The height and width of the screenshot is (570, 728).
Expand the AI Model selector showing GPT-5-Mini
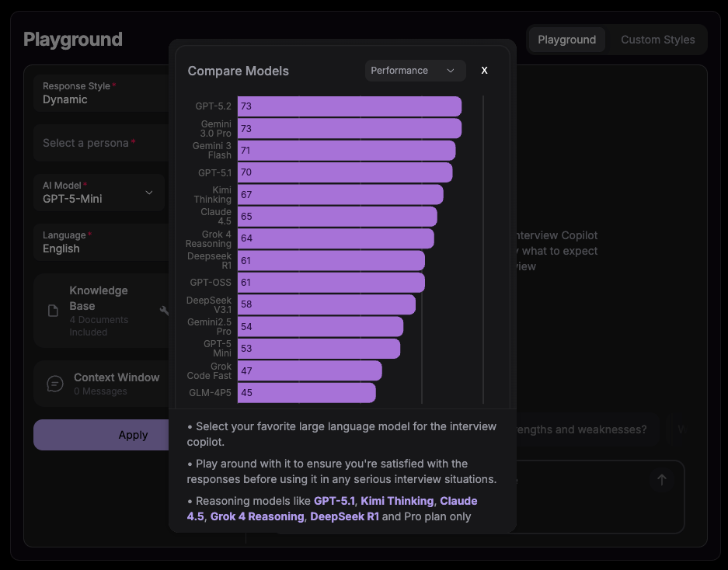(99, 193)
